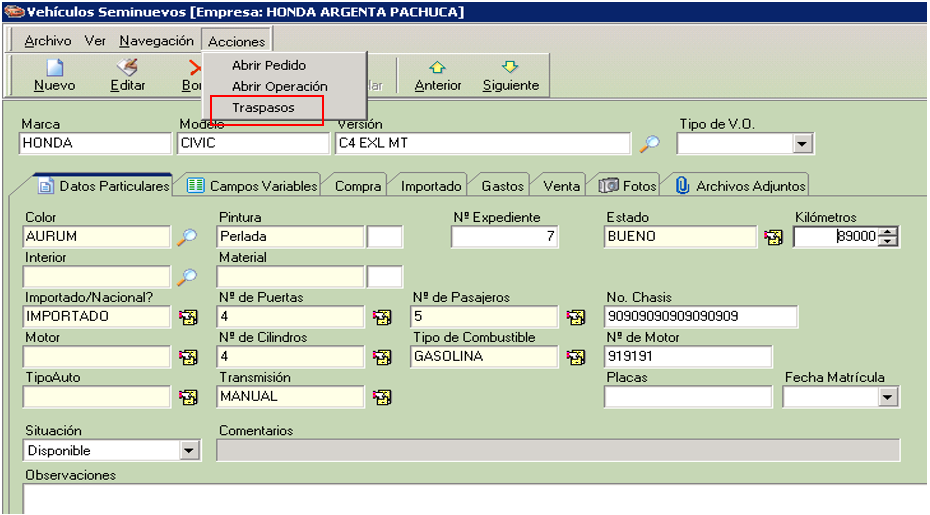Click the Nº de Motor field 919191
This screenshot has height=515, width=930.
coord(688,357)
